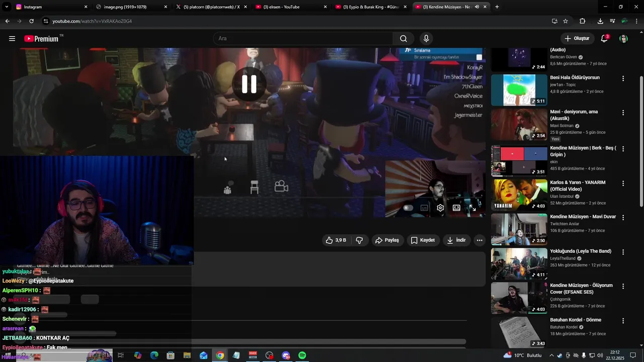Open options for Beni Hala Öldürüyorsun video
Image resolution: width=644 pixels, height=362 pixels.
coord(623,78)
